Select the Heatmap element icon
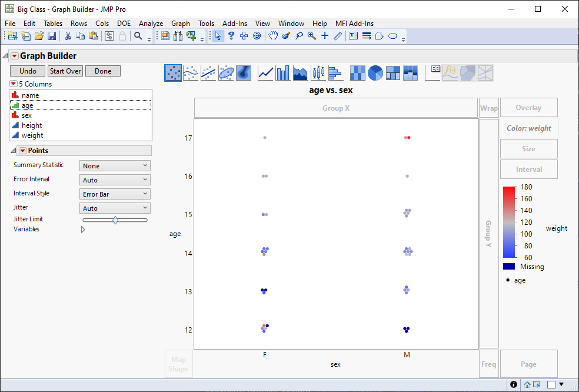579x392 pixels. pos(357,72)
